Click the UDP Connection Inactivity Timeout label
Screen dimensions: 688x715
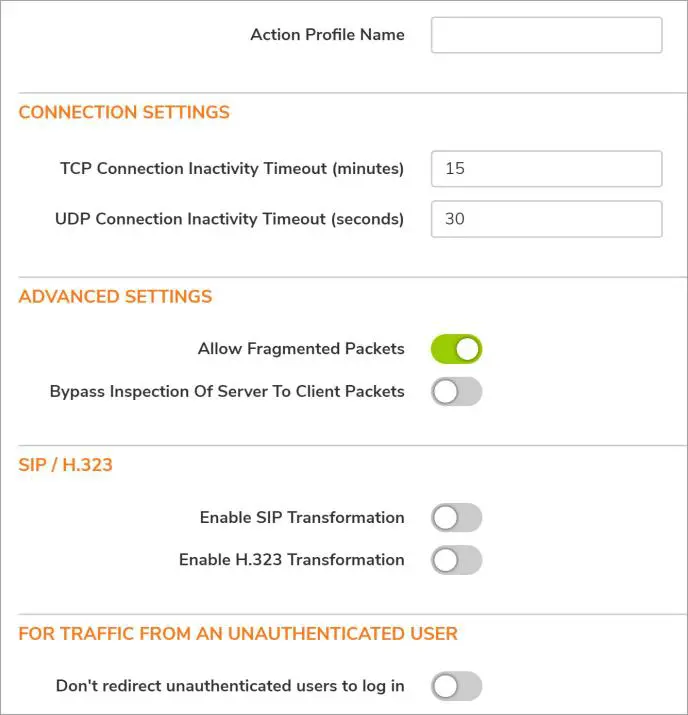(x=230, y=219)
